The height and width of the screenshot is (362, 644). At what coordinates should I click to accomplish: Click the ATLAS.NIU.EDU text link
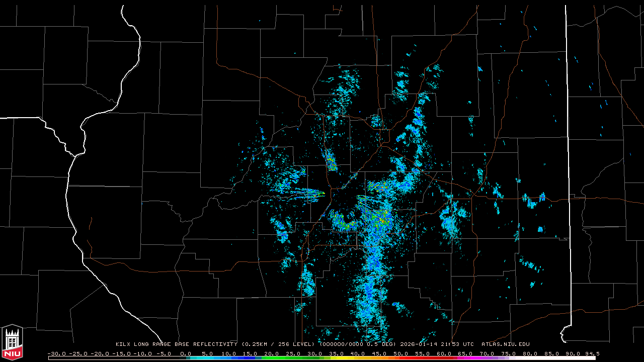tap(505, 344)
